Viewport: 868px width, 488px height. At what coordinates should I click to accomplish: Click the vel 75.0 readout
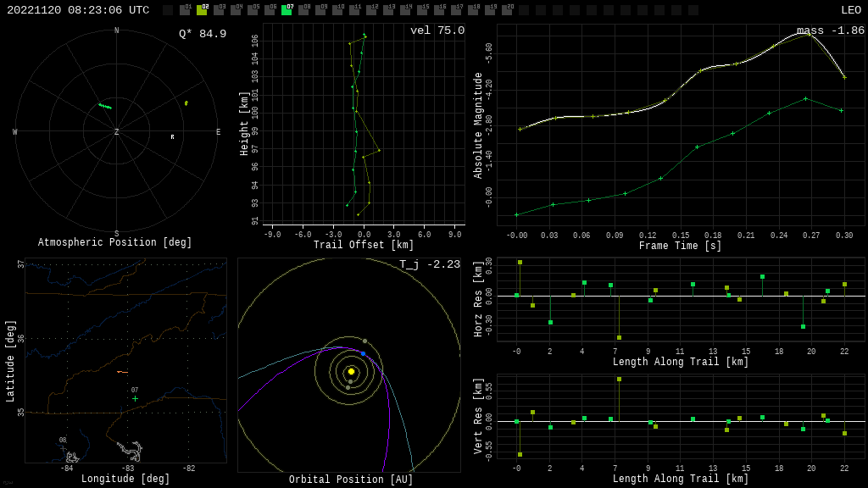click(x=437, y=30)
